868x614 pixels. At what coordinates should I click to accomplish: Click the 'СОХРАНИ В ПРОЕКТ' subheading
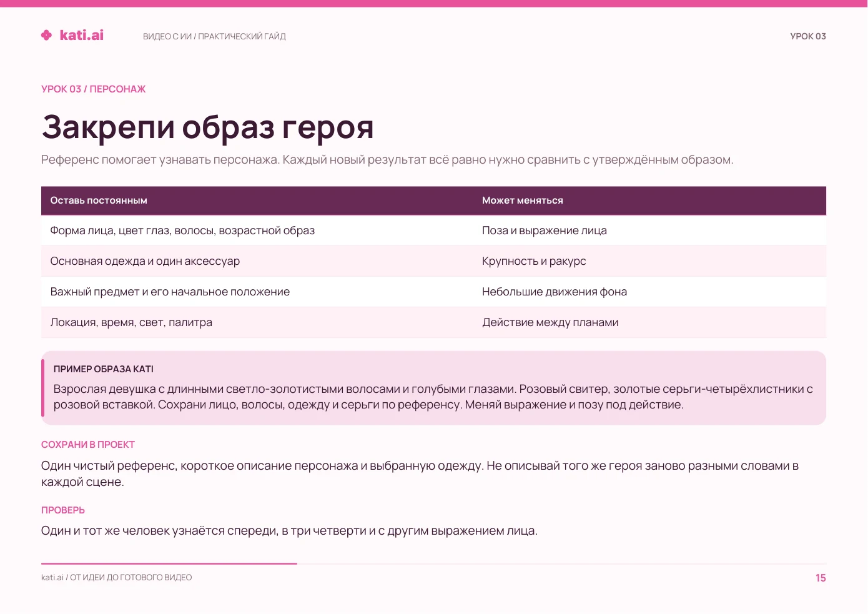coord(88,445)
